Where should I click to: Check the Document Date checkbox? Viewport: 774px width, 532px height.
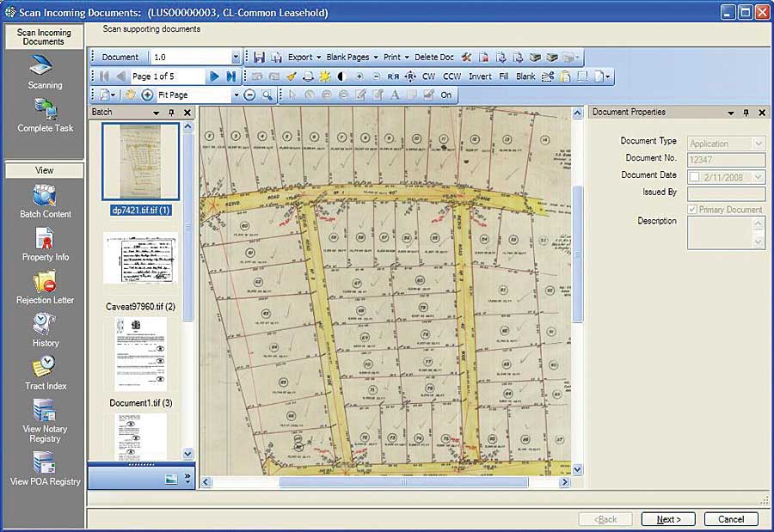pyautogui.click(x=694, y=177)
